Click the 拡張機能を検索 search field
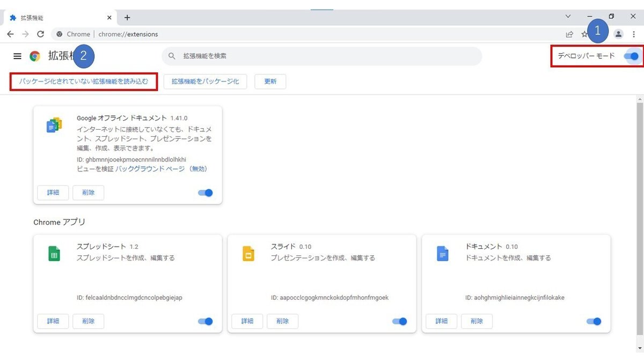Image resolution: width=644 pixels, height=362 pixels. [x=322, y=56]
